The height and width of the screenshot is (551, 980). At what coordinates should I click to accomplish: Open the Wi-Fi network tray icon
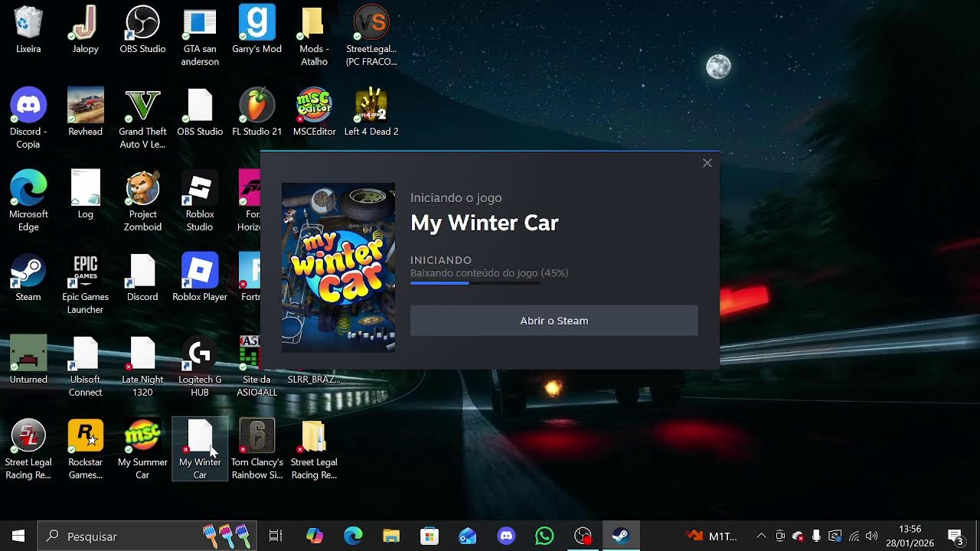click(853, 536)
